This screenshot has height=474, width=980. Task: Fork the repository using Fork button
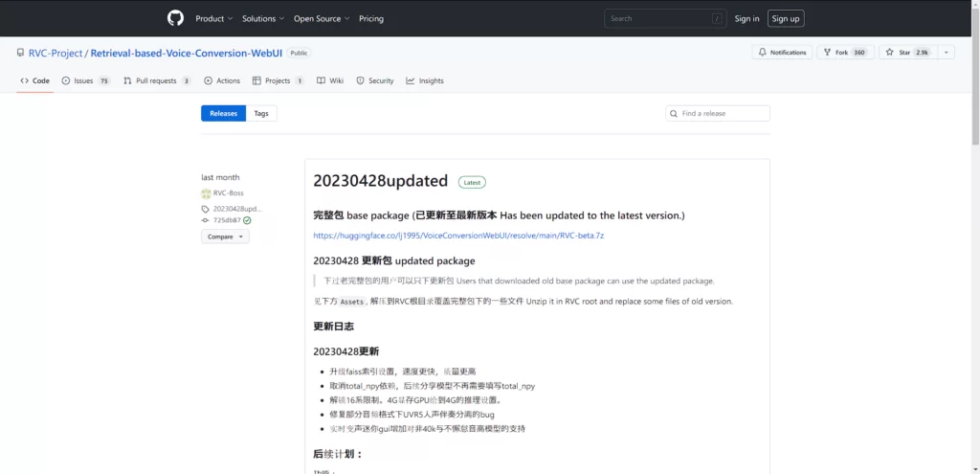click(835, 53)
